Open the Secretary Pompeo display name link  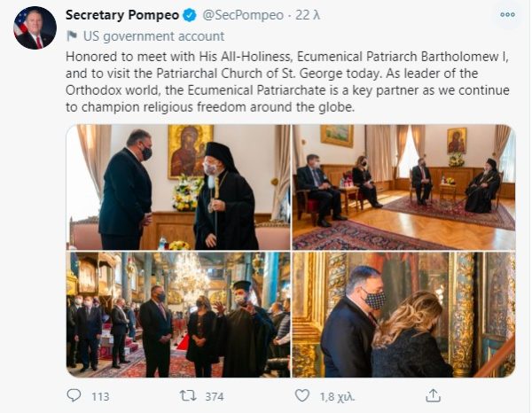point(121,15)
